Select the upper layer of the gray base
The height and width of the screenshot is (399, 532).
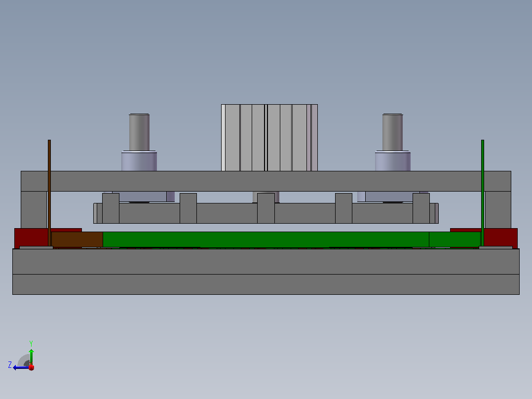266,261
